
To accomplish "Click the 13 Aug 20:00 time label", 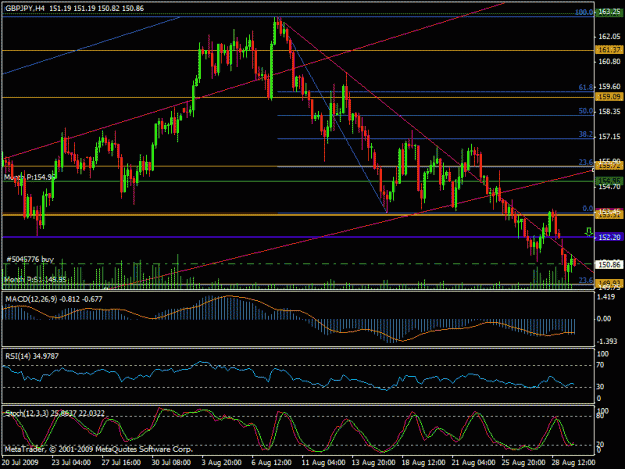I will (x=373, y=462).
